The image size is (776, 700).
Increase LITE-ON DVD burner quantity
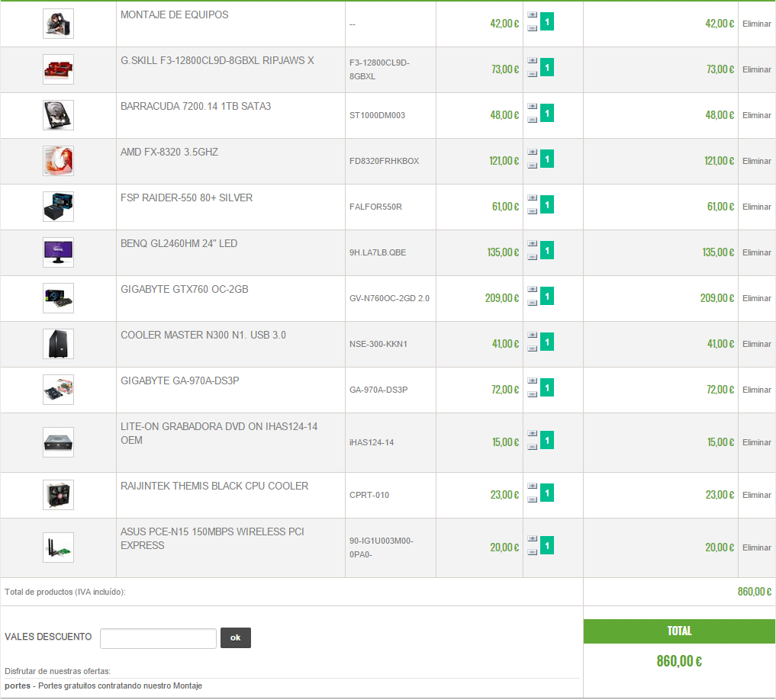(532, 433)
